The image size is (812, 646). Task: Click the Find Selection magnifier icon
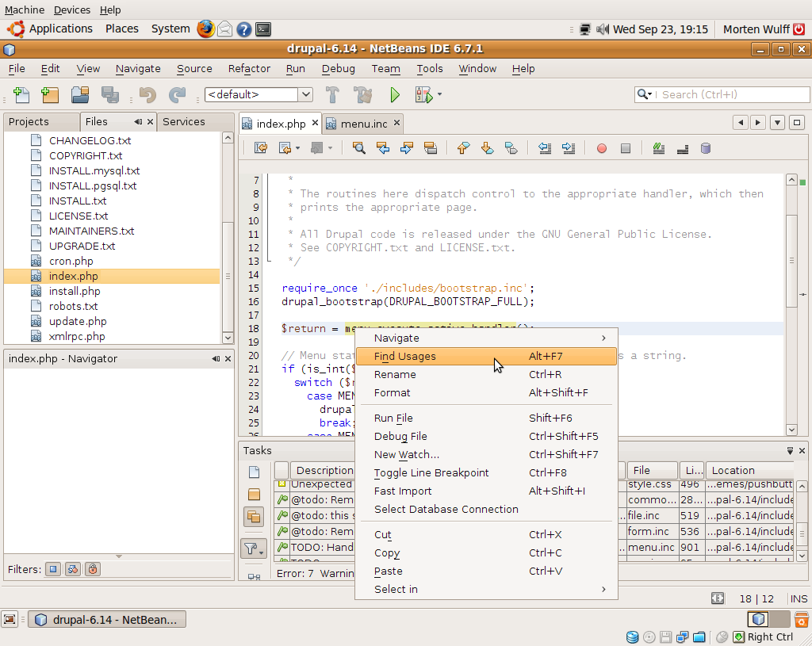pyautogui.click(x=359, y=148)
